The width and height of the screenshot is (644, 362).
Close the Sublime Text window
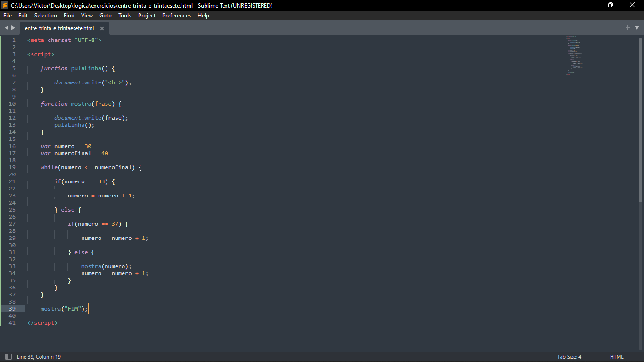click(633, 5)
